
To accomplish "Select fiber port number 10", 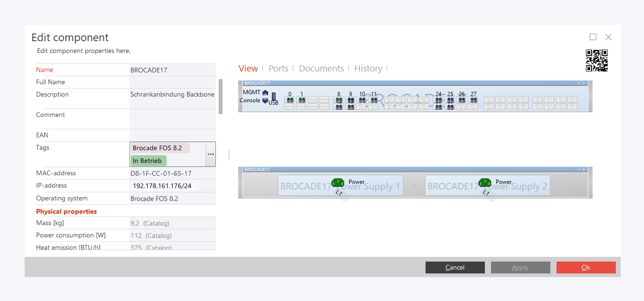I will pos(362,100).
